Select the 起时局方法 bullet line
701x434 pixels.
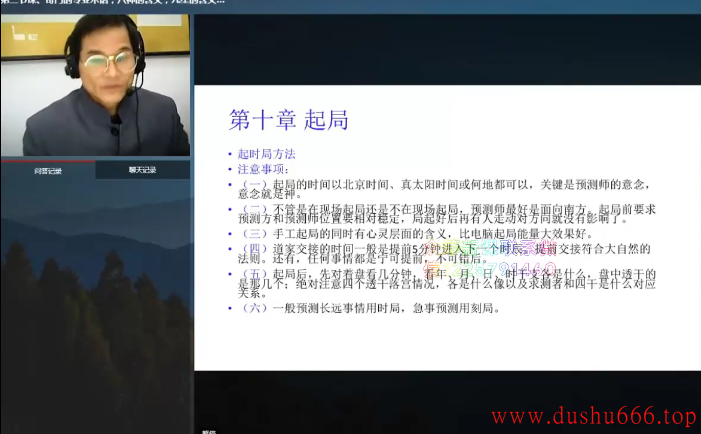(x=266, y=154)
